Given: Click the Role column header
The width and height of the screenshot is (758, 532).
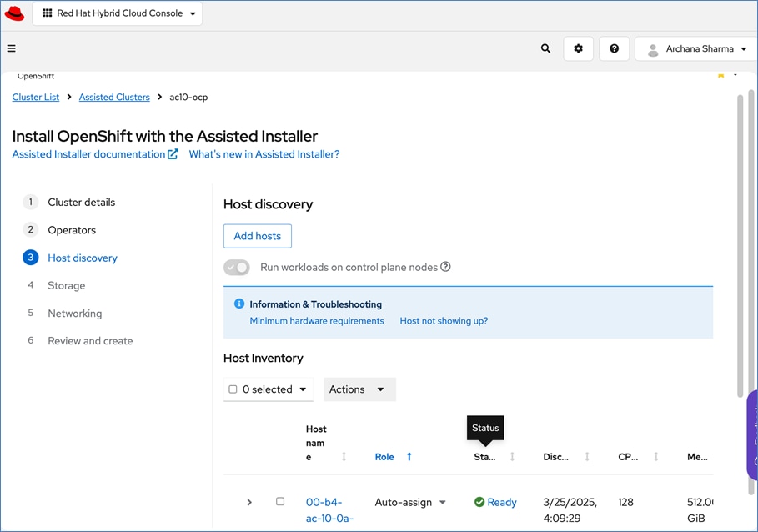Looking at the screenshot, I should coord(384,457).
